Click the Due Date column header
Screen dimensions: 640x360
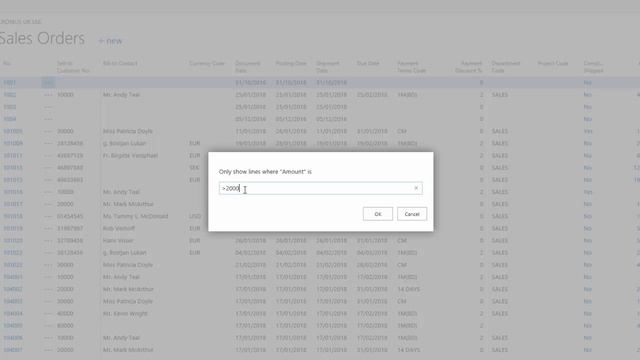tap(368, 63)
